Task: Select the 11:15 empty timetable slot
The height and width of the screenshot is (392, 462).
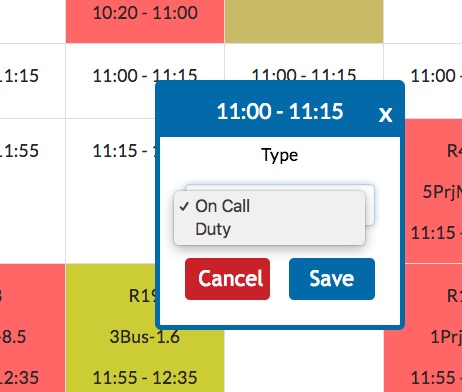Action: coord(111,191)
